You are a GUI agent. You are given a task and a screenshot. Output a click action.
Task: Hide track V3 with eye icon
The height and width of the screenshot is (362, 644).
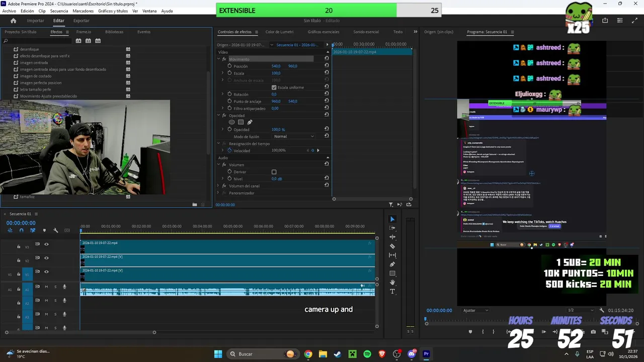[46, 244]
